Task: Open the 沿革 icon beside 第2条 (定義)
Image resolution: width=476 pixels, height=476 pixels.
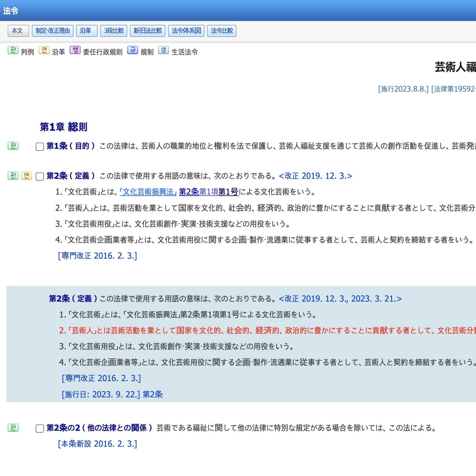Action: (x=26, y=176)
